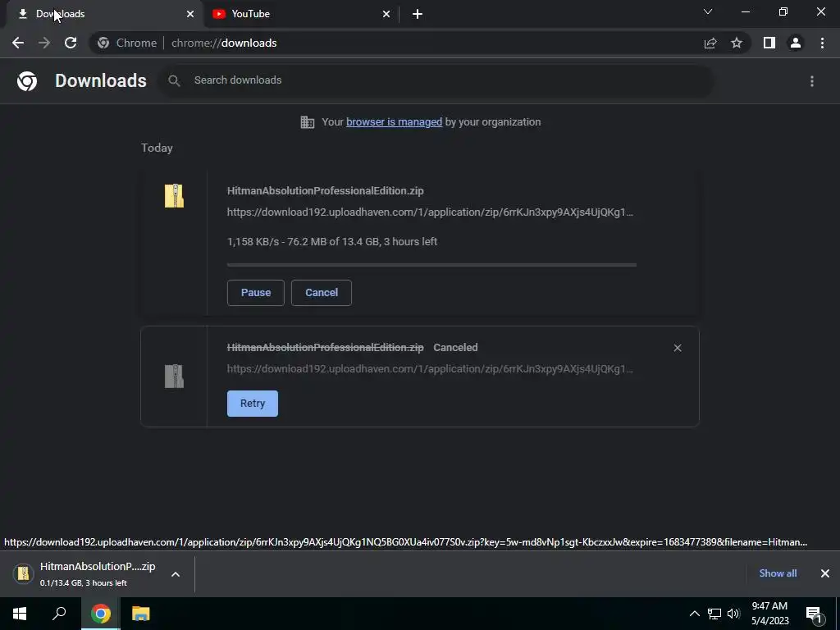Close the Downloads tab
Screen dimensions: 840x630
(190, 14)
